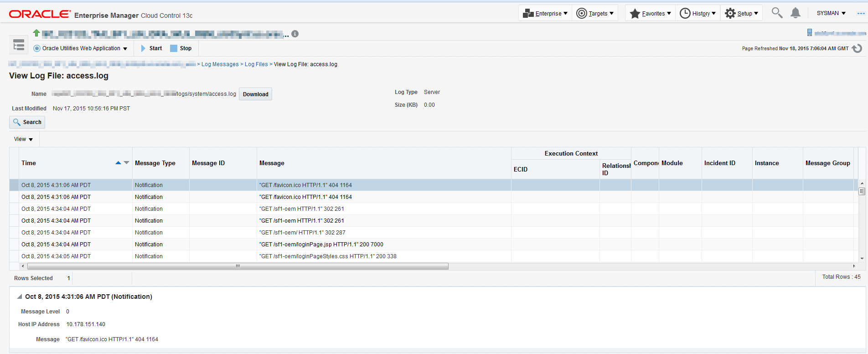Click the Execution Context header group
This screenshot has height=354, width=868.
tap(571, 154)
